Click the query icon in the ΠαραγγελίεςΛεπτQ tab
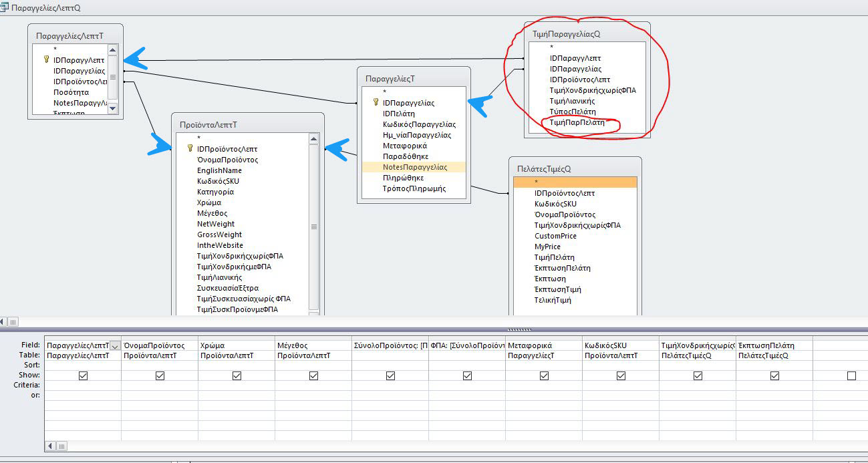The image size is (868, 463). coord(5,6)
